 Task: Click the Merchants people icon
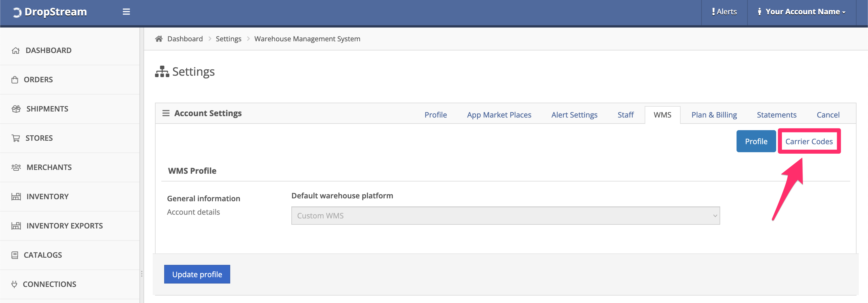[x=16, y=167]
